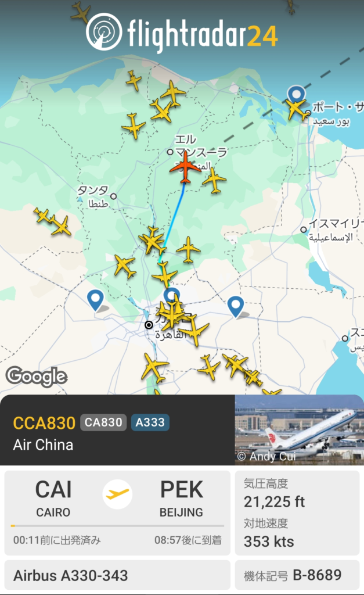Tap the airport pin west of Cairo
Screen dimensions: 364x595
click(x=96, y=300)
